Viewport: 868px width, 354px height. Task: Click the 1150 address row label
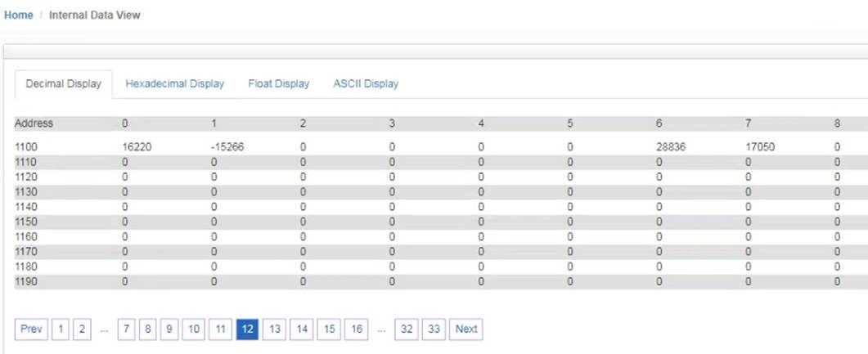coord(26,222)
